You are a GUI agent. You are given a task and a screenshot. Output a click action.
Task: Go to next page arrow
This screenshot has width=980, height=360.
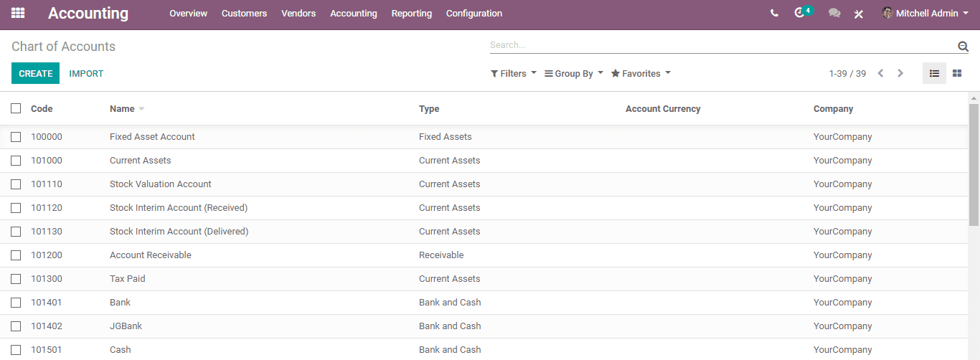(900, 73)
